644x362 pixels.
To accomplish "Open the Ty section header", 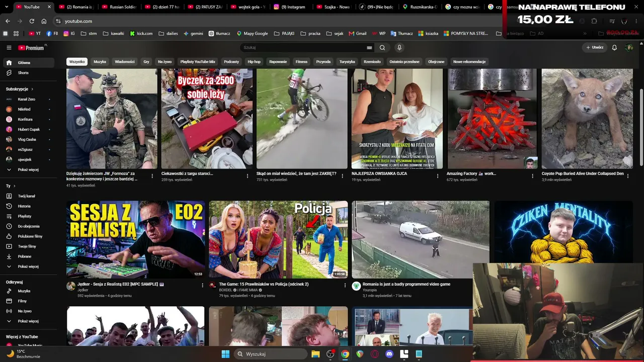I will [10, 186].
